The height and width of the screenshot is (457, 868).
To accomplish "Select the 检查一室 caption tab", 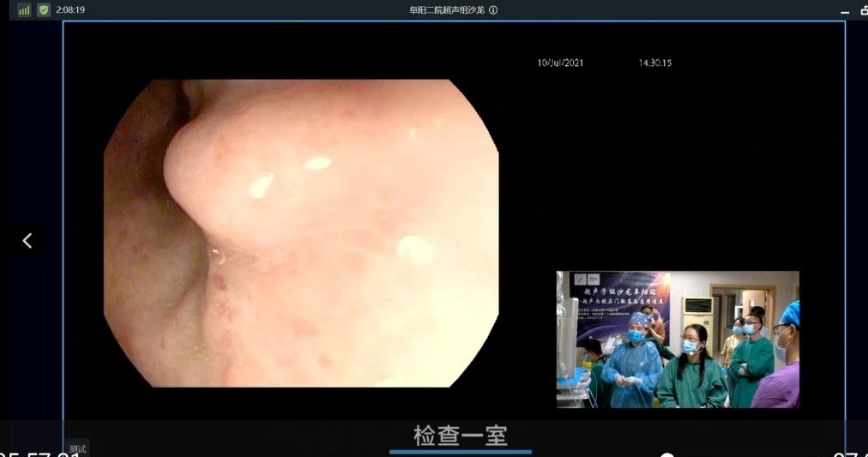I will pyautogui.click(x=461, y=435).
